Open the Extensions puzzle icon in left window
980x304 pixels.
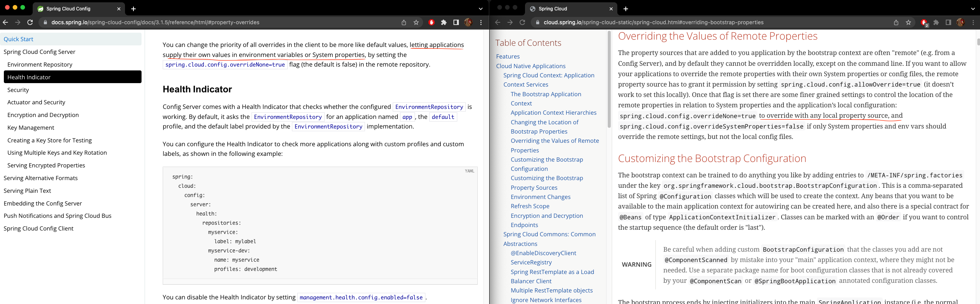click(x=444, y=22)
